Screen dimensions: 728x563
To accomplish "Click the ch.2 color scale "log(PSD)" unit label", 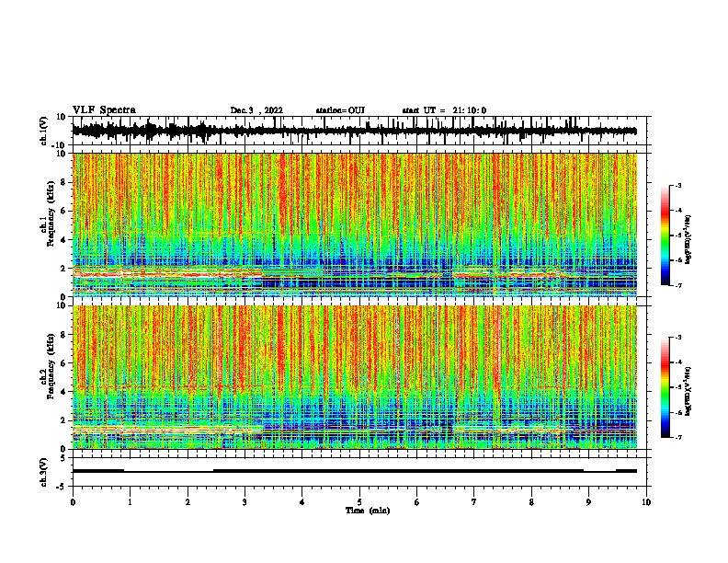I will (x=688, y=392).
